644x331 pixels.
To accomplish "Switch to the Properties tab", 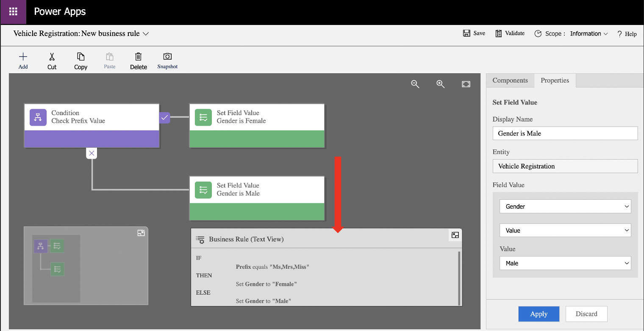I will (555, 80).
